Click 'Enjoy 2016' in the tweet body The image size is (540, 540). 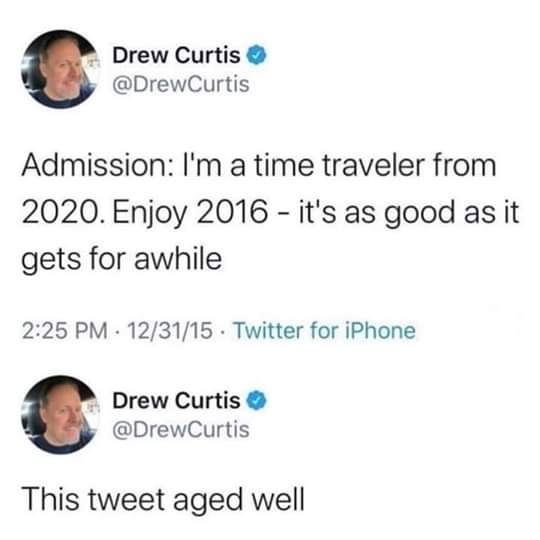[x=190, y=214]
